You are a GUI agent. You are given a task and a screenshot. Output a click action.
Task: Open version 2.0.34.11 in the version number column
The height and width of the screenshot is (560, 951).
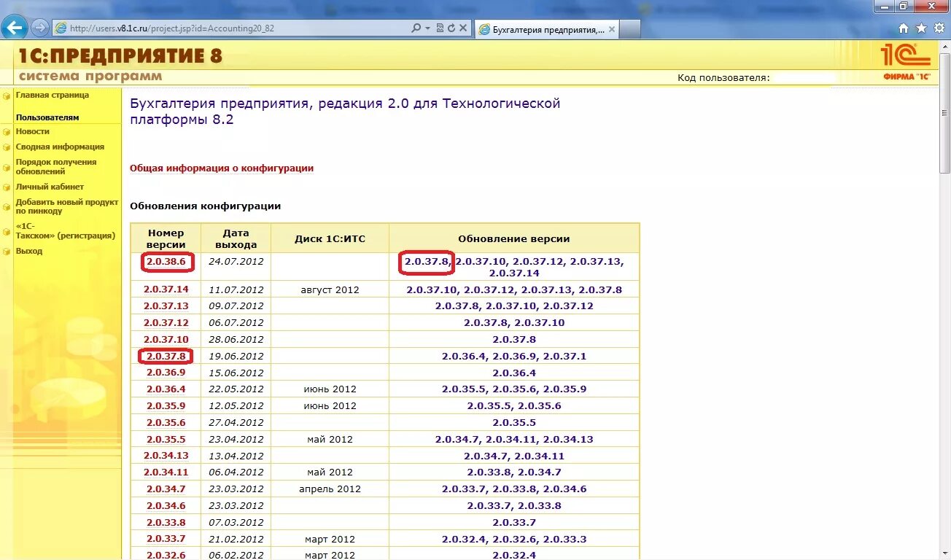(166, 472)
